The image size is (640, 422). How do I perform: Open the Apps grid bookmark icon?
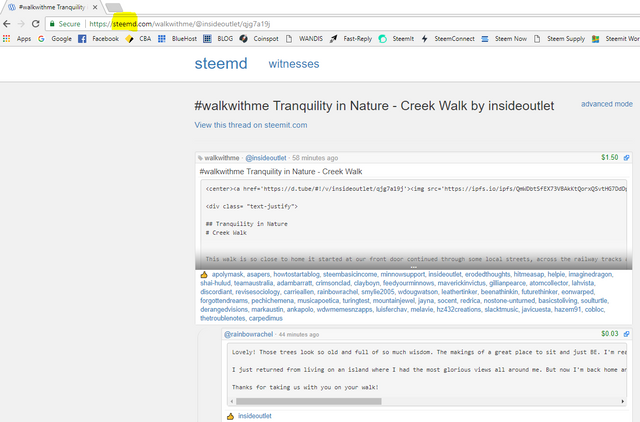point(7,39)
